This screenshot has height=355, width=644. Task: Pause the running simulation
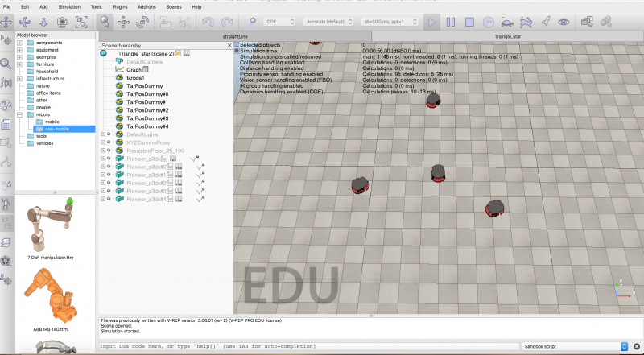click(x=451, y=22)
